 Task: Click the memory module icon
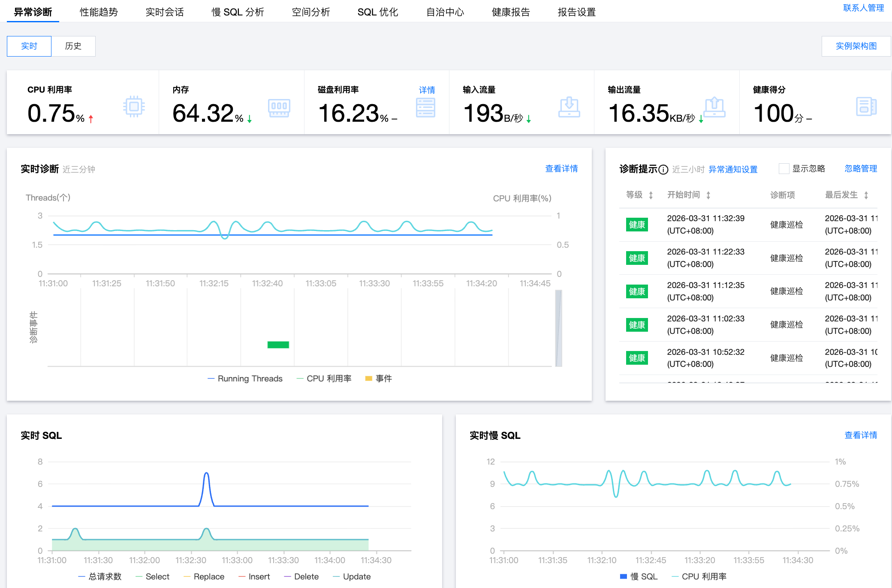coord(279,108)
